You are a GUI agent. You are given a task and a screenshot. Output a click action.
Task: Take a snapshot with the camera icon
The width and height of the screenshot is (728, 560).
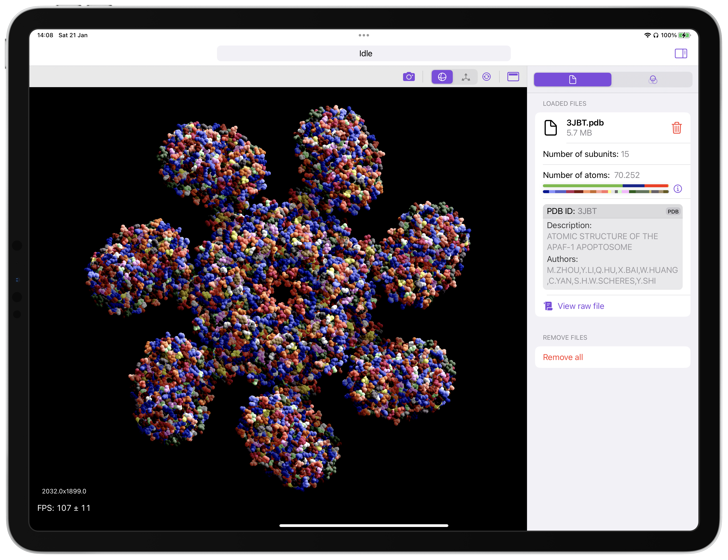(409, 77)
